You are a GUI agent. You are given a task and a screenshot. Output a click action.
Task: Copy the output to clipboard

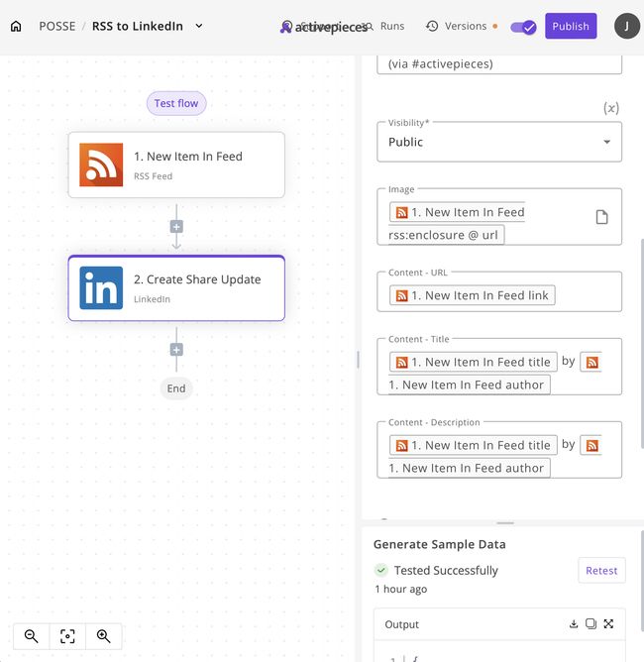tap(590, 624)
